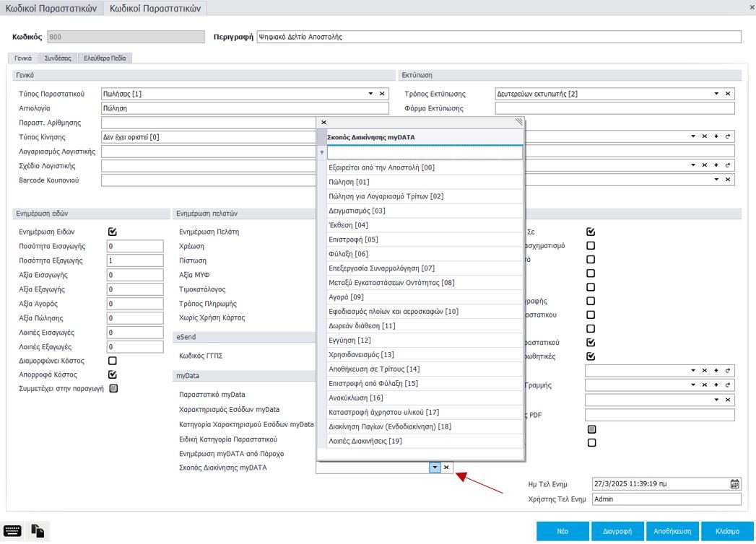Enable the Διαμορφώνει Κόστος checkbox
The height and width of the screenshot is (544, 756).
pyautogui.click(x=112, y=361)
